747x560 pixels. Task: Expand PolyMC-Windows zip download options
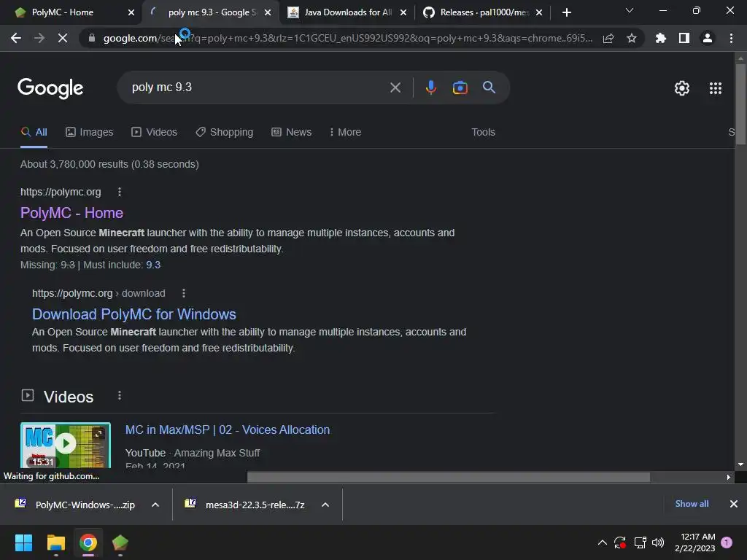tap(155, 505)
